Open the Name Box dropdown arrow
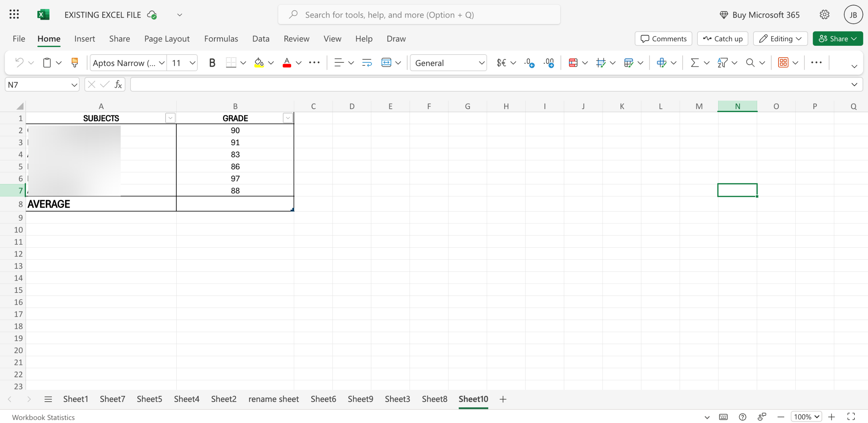The width and height of the screenshot is (868, 423). pyautogui.click(x=74, y=85)
